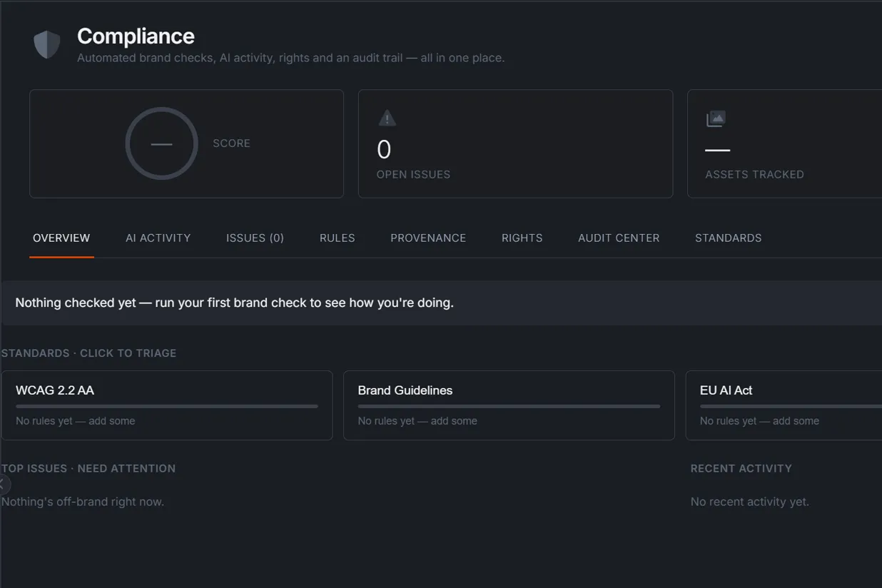Open the Provenance tab
Screen dimensions: 882x588
(428, 238)
